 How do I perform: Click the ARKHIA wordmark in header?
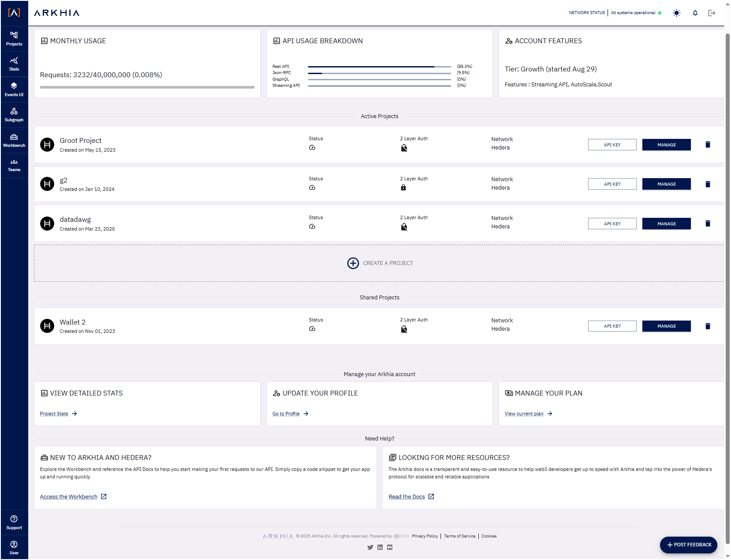click(56, 13)
